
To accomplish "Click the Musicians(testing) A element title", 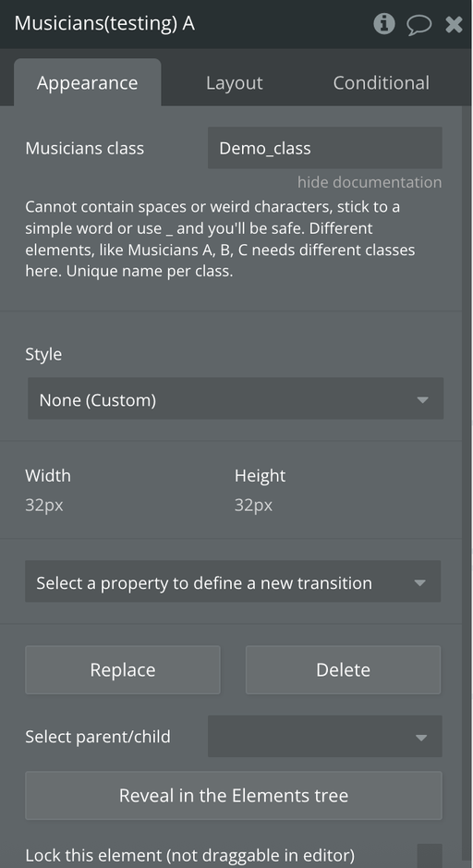I will point(104,24).
